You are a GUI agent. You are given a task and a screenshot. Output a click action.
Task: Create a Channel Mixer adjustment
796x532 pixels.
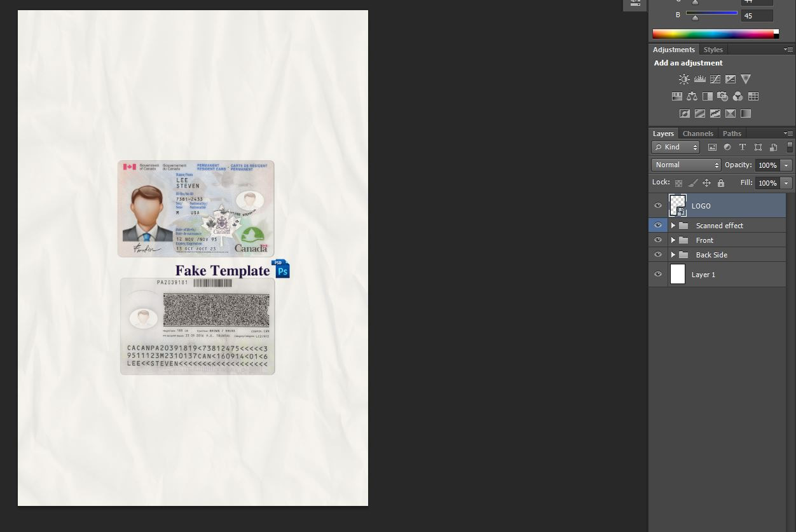pos(738,97)
